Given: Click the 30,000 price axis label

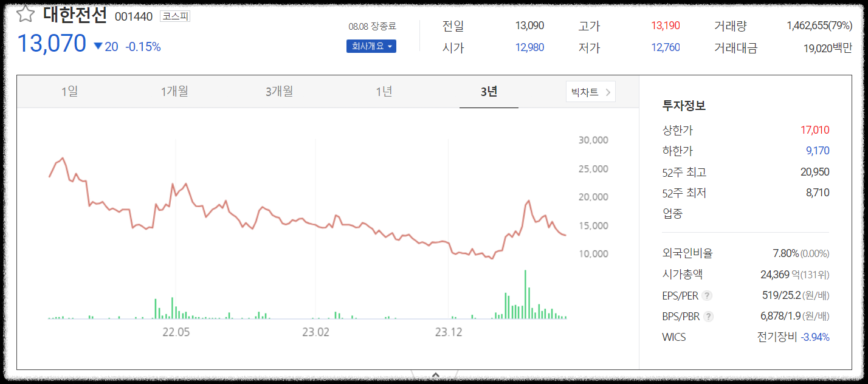Looking at the screenshot, I should tap(593, 140).
